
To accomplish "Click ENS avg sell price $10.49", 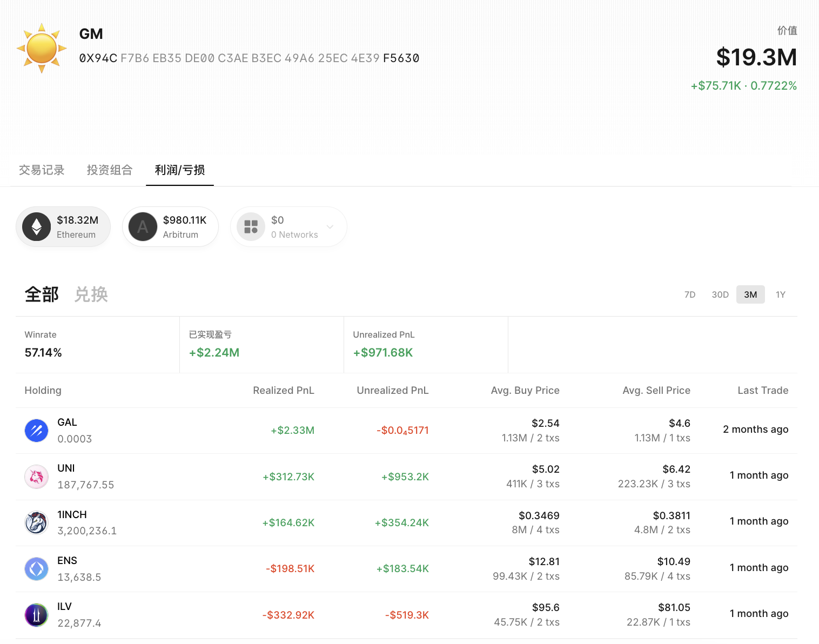I will click(x=674, y=561).
